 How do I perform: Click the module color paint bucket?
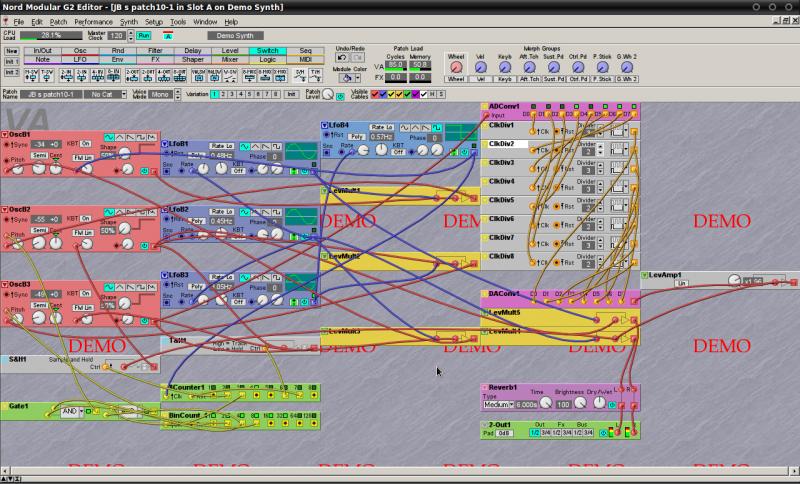(x=347, y=78)
